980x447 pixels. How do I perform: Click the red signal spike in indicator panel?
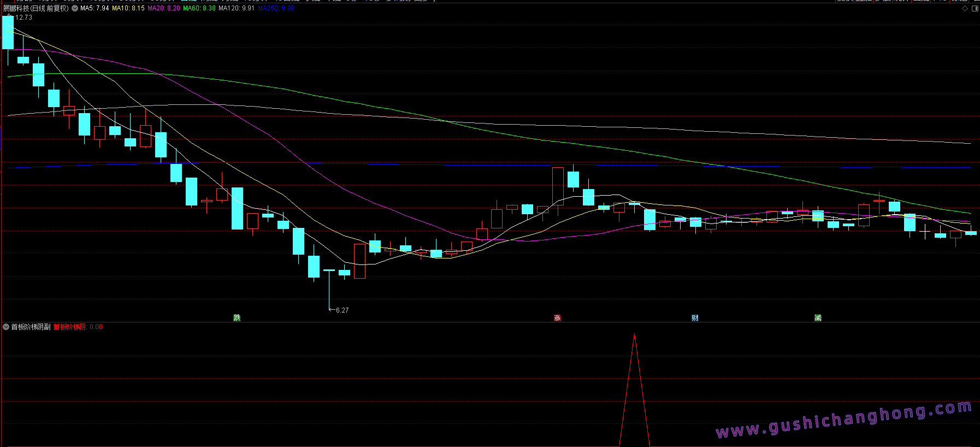[x=634, y=390]
